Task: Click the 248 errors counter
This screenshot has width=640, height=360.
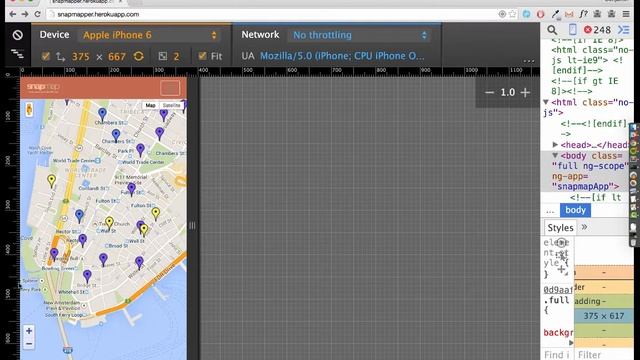Action: tap(597, 30)
